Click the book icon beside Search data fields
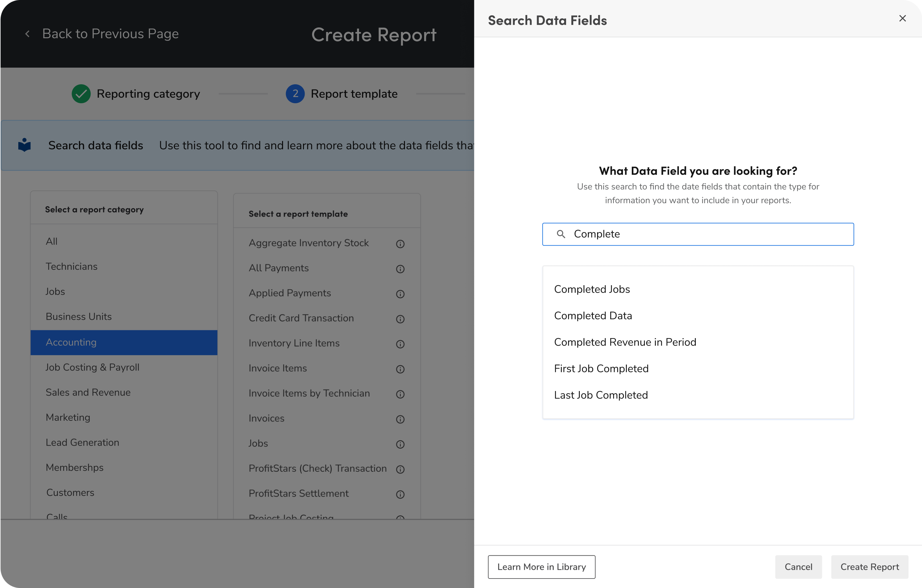Screen dimensions: 922x588 (24, 145)
